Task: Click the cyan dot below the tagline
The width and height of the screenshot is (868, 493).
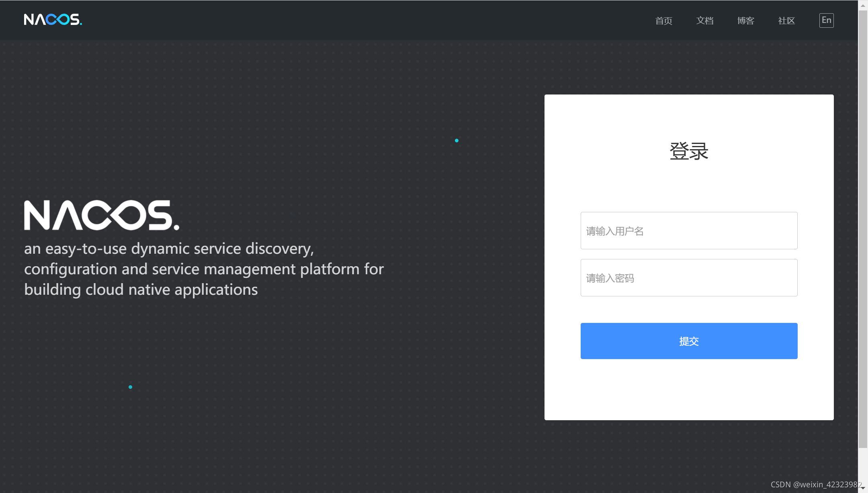Action: [x=130, y=387]
